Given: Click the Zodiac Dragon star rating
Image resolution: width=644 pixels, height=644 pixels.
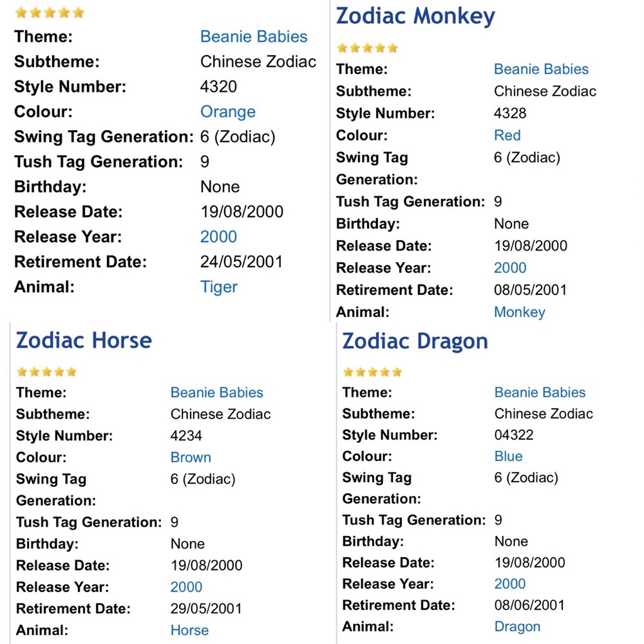Looking at the screenshot, I should tap(372, 372).
